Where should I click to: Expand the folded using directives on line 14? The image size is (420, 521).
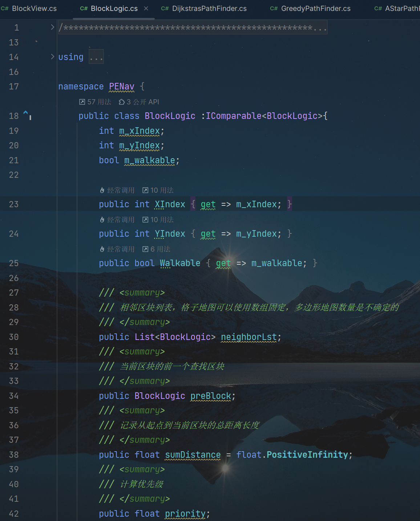point(52,57)
